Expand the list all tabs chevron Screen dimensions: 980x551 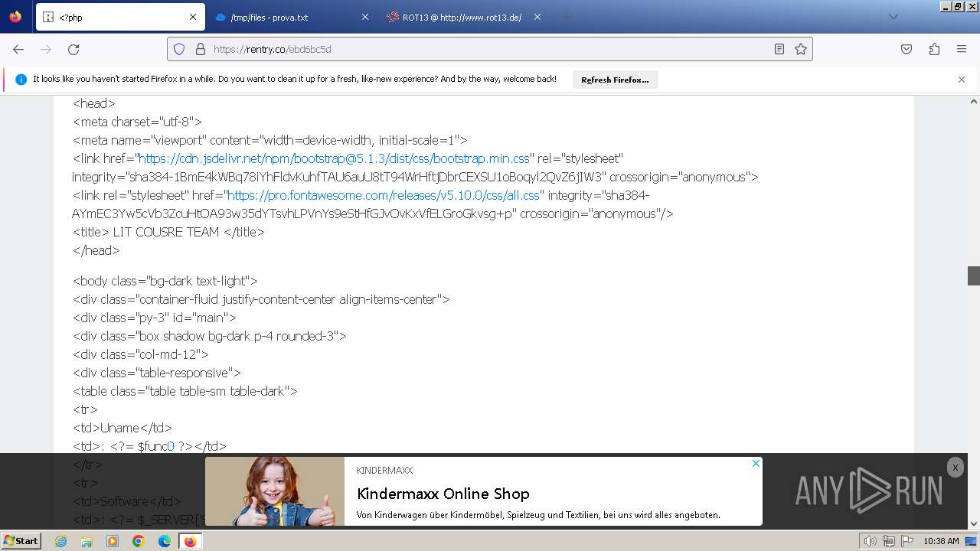coord(893,17)
